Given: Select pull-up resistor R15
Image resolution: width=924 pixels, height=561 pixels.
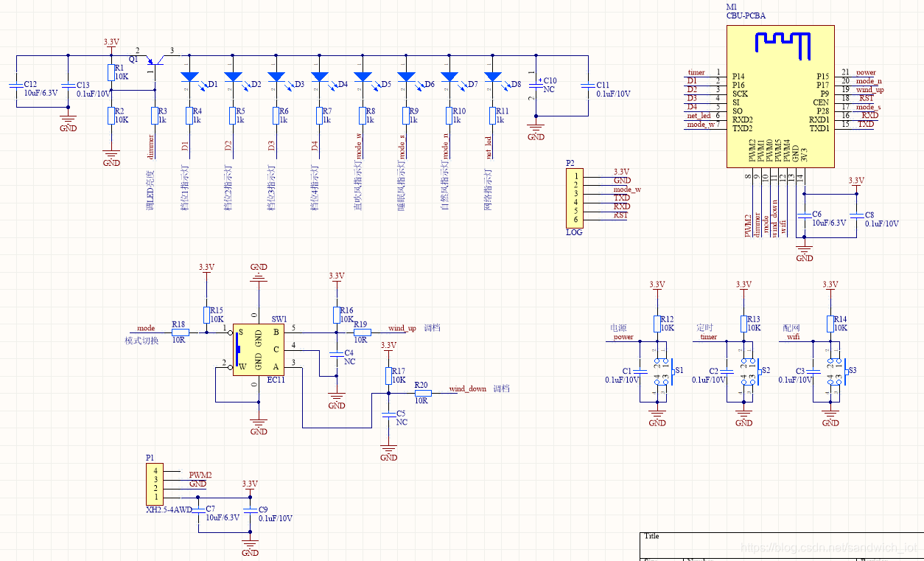Looking at the screenshot, I should (206, 315).
